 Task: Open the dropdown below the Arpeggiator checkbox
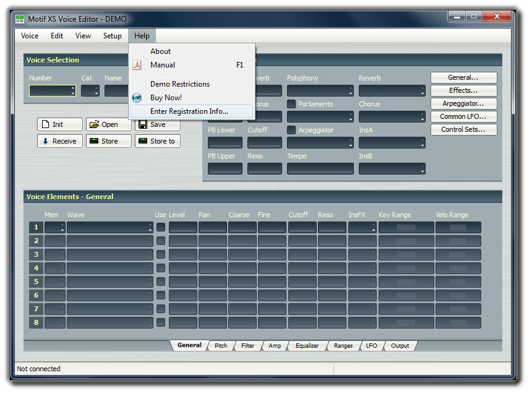(x=320, y=143)
